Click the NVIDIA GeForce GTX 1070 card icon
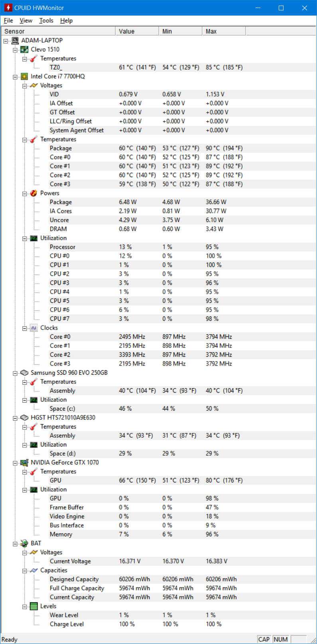This screenshot has width=317, height=644. (x=24, y=462)
